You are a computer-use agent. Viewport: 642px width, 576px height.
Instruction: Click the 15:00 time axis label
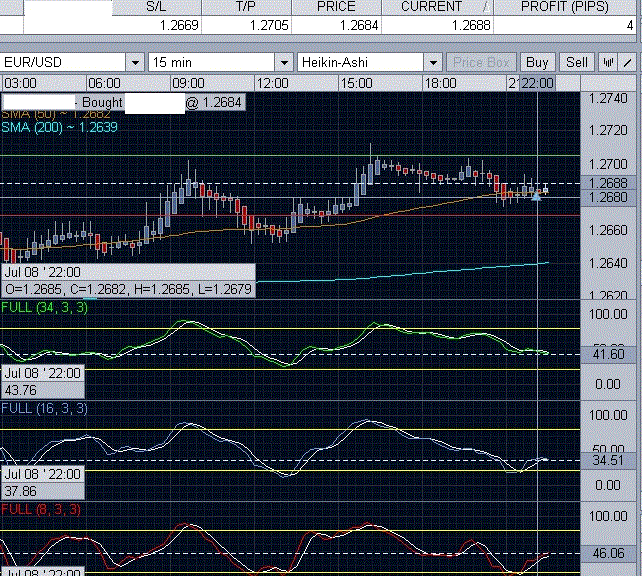[x=357, y=84]
